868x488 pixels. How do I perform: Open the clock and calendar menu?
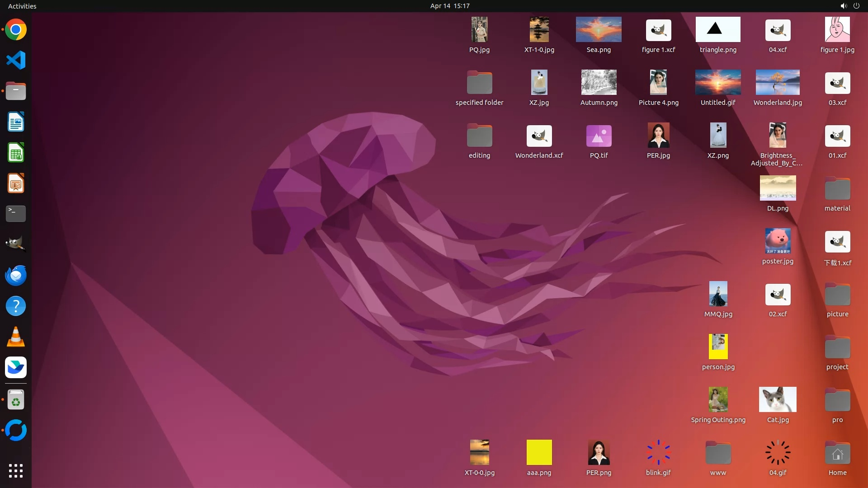[x=449, y=6]
